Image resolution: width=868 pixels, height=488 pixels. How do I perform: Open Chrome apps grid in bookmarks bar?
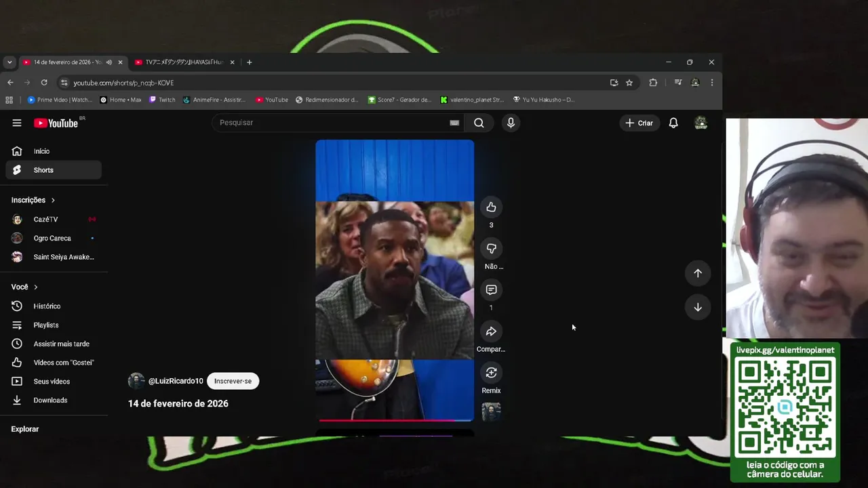tap(9, 100)
